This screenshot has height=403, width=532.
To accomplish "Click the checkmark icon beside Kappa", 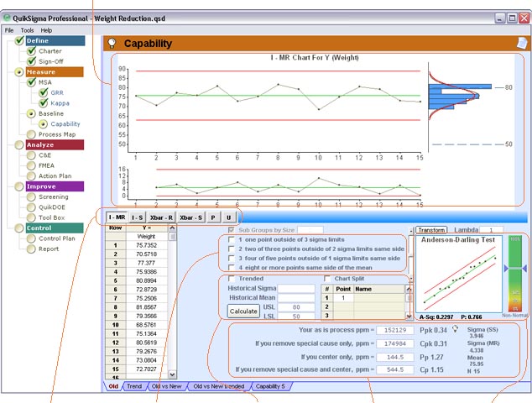I will point(44,103).
